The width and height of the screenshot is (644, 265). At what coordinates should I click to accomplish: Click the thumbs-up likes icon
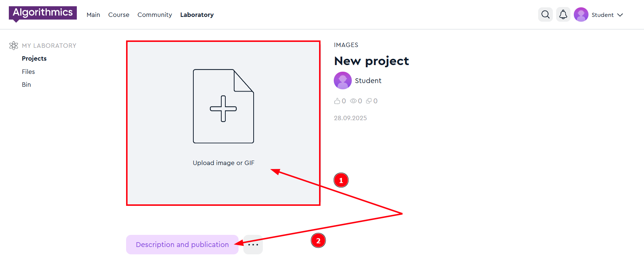pos(337,101)
